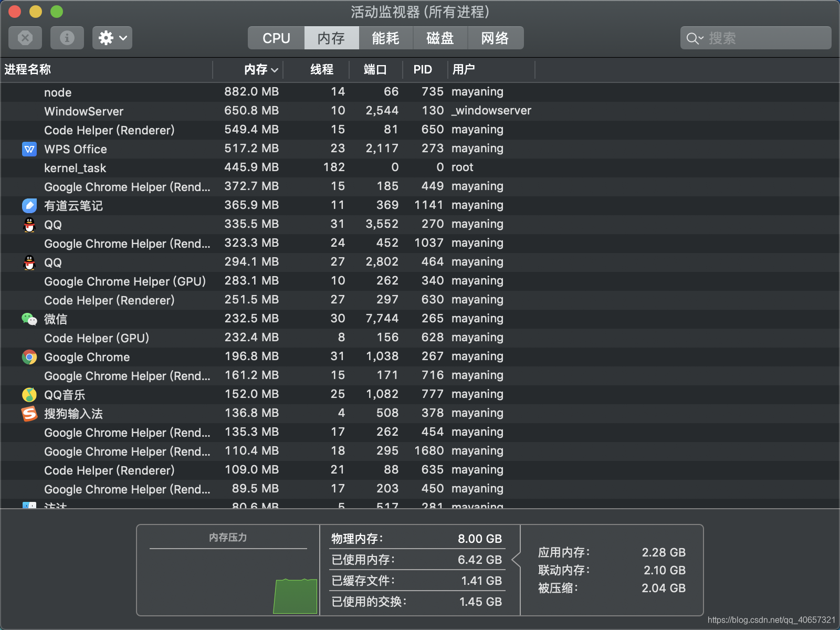This screenshot has height=630, width=840.
Task: Click the 517.2 MB value of WPS Office
Action: [251, 149]
